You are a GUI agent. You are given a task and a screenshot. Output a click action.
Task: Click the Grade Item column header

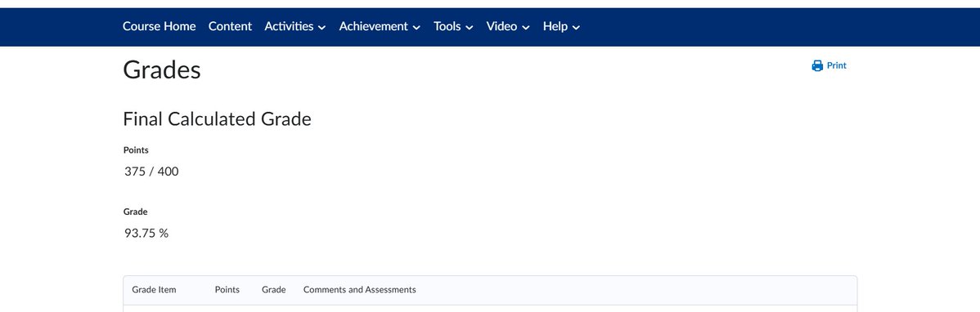pos(154,289)
